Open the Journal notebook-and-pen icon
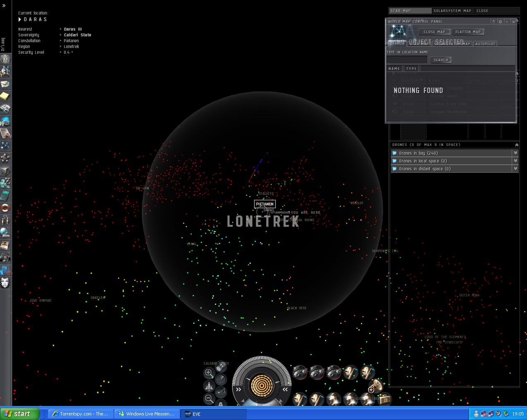This screenshot has height=420, width=527. click(x=5, y=134)
